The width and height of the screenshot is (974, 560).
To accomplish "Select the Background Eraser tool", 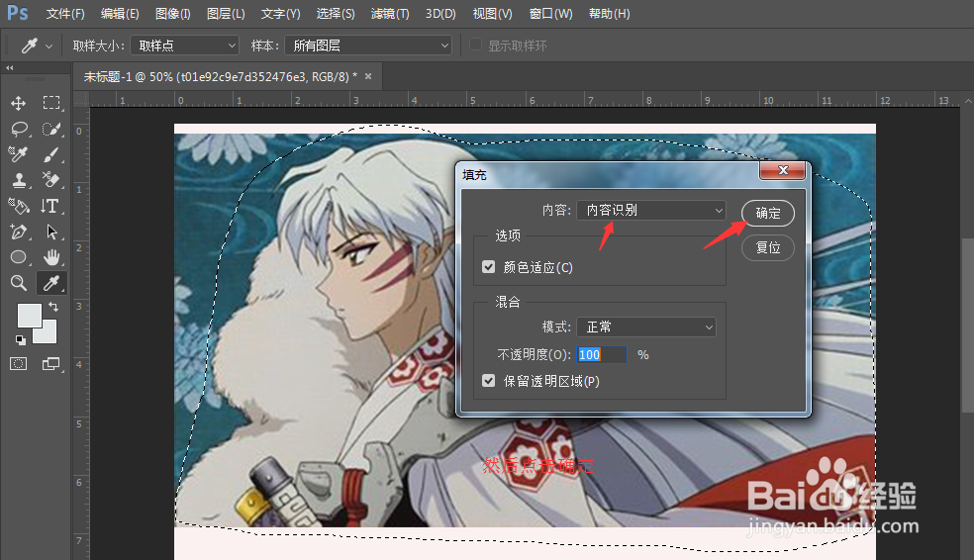I will 51,180.
